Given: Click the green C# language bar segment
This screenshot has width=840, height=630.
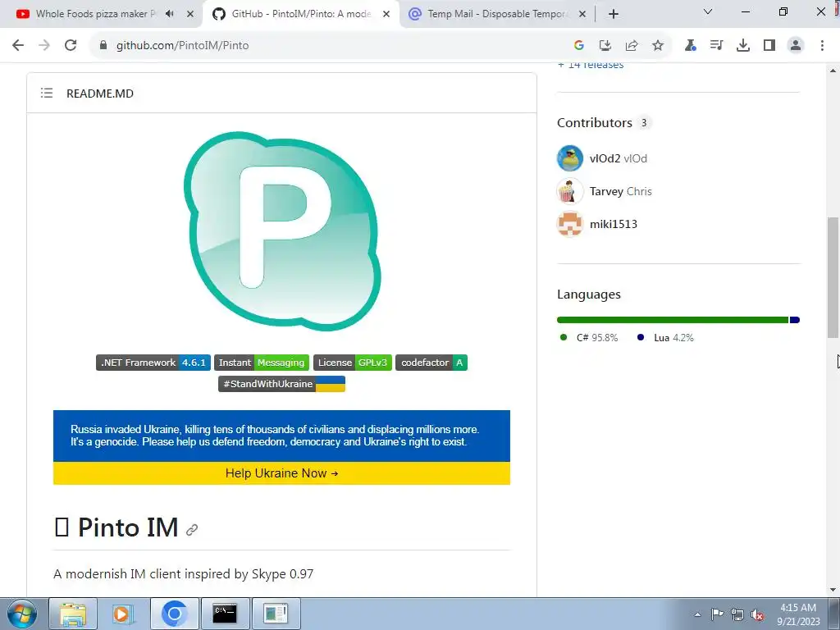Looking at the screenshot, I should tap(673, 320).
